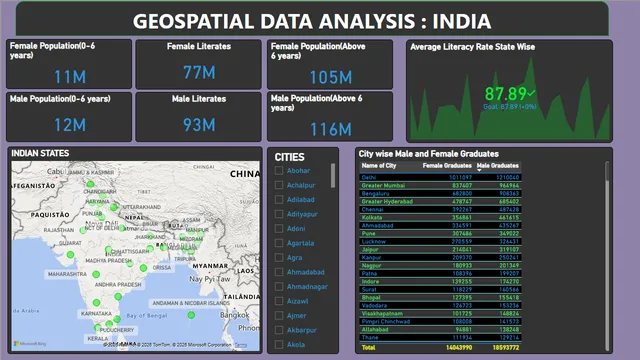The image size is (640, 360).
Task: Select the Allahabad row
Action: pyautogui.click(x=440, y=329)
